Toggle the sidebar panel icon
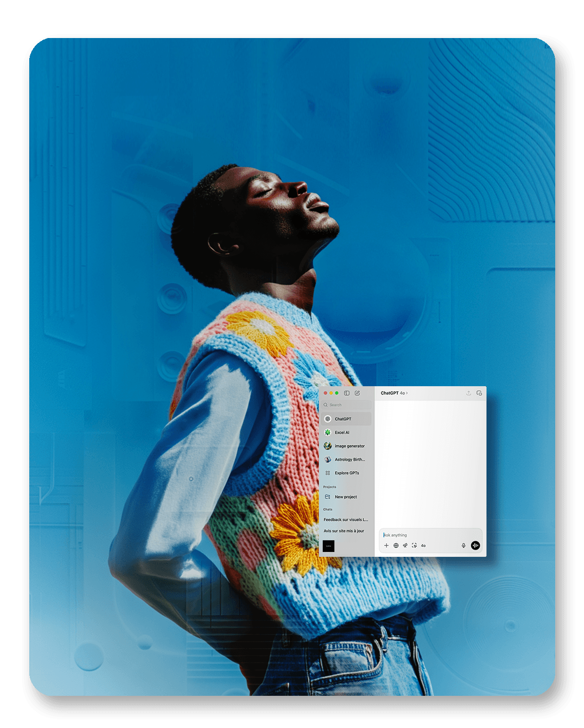 [347, 393]
